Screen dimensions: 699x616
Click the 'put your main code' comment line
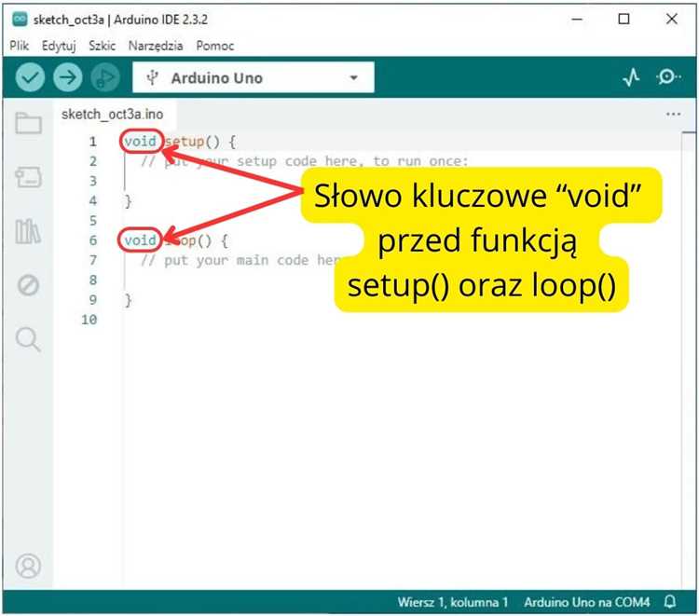pyautogui.click(x=240, y=260)
